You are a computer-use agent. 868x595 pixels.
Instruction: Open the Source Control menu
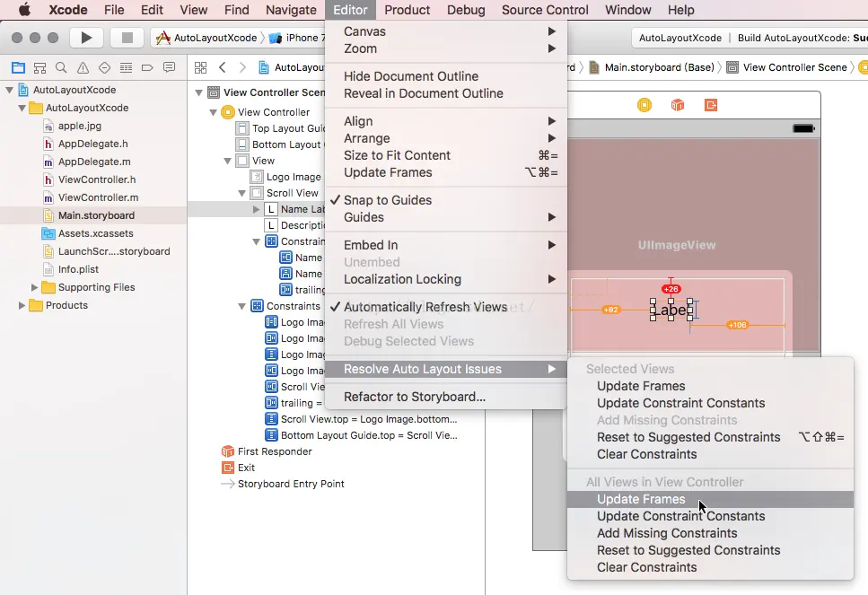(x=545, y=10)
